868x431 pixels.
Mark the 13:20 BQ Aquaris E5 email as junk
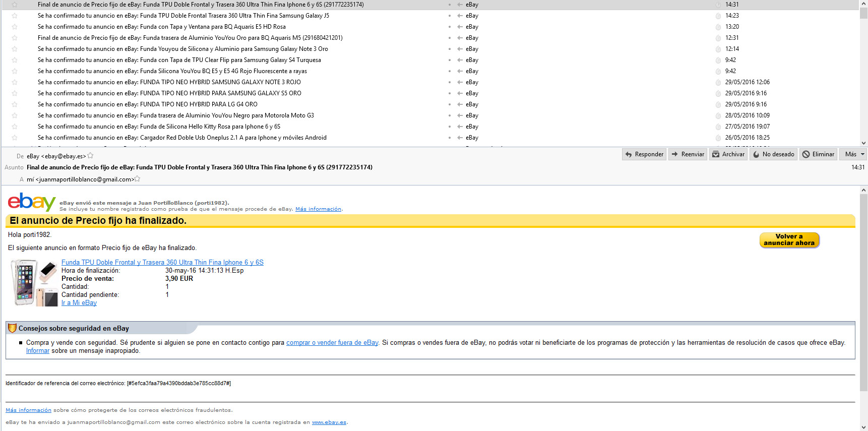718,27
